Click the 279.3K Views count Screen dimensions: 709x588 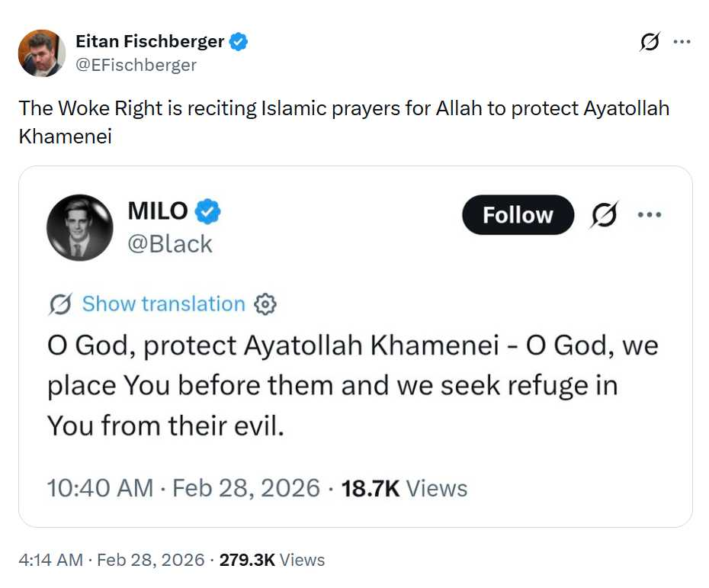(272, 560)
